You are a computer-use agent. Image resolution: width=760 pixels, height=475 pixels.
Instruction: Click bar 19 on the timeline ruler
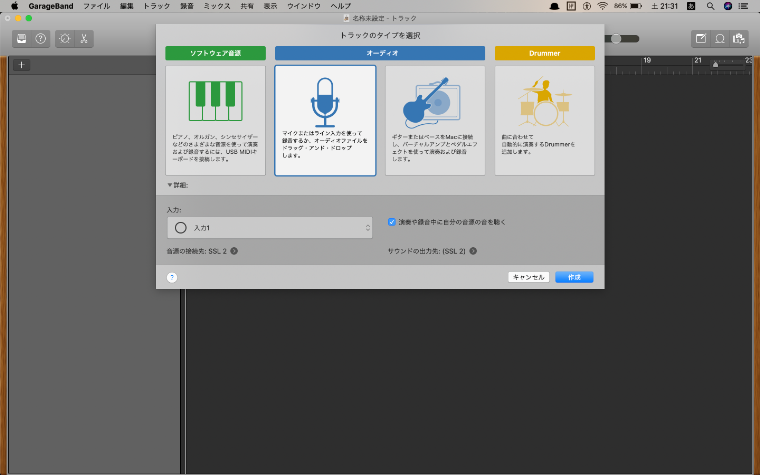coord(647,61)
